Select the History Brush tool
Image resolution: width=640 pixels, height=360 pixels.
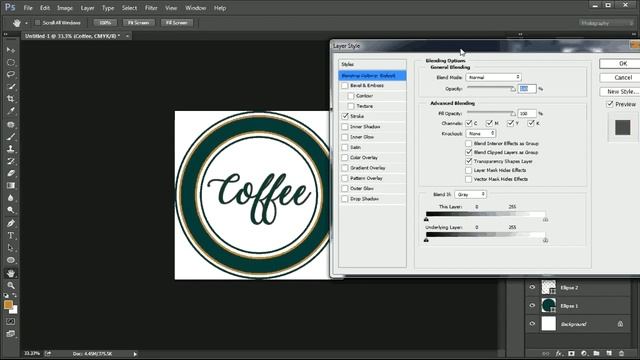coord(11,161)
